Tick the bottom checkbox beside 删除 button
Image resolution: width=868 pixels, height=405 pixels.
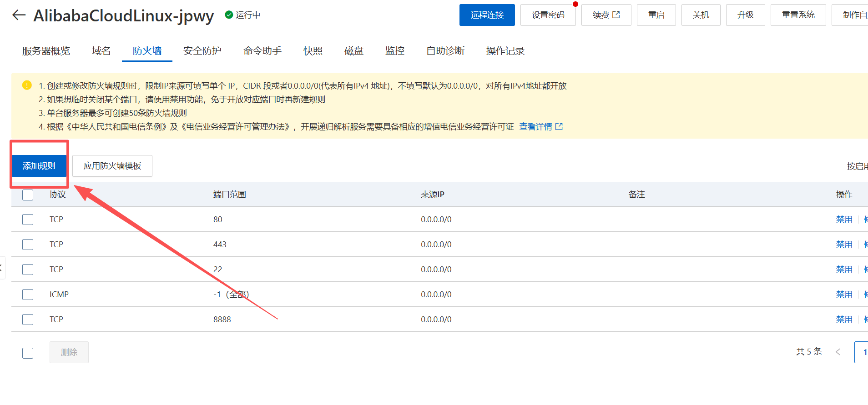pos(28,353)
